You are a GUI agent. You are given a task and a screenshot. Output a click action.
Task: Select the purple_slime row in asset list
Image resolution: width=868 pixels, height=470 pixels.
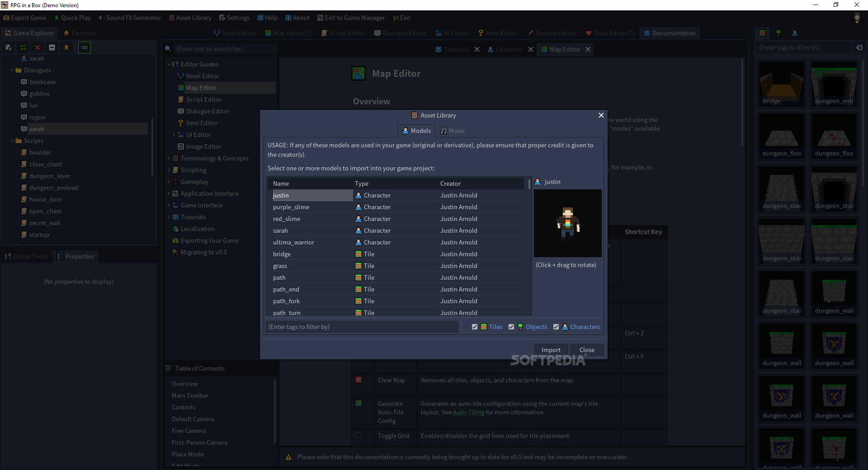[x=396, y=207]
